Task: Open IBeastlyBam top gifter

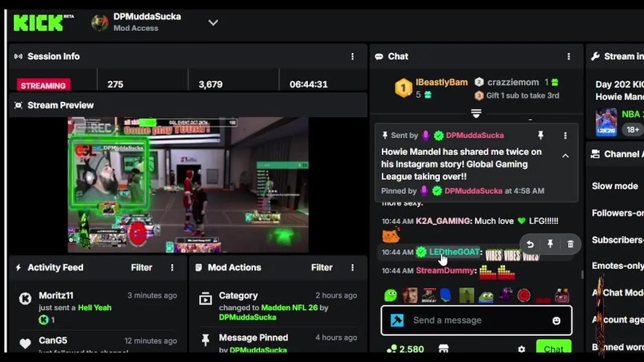Action: [x=441, y=82]
